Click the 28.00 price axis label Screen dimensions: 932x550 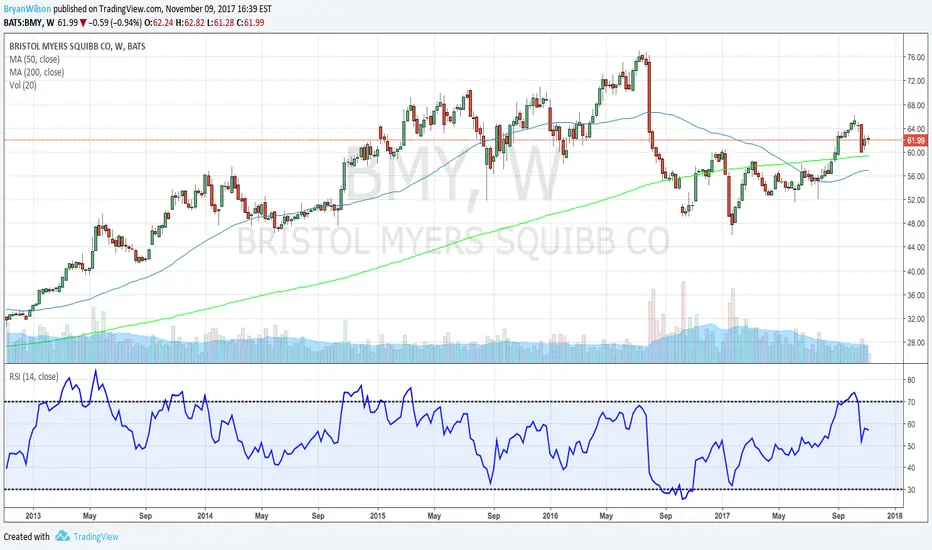916,343
